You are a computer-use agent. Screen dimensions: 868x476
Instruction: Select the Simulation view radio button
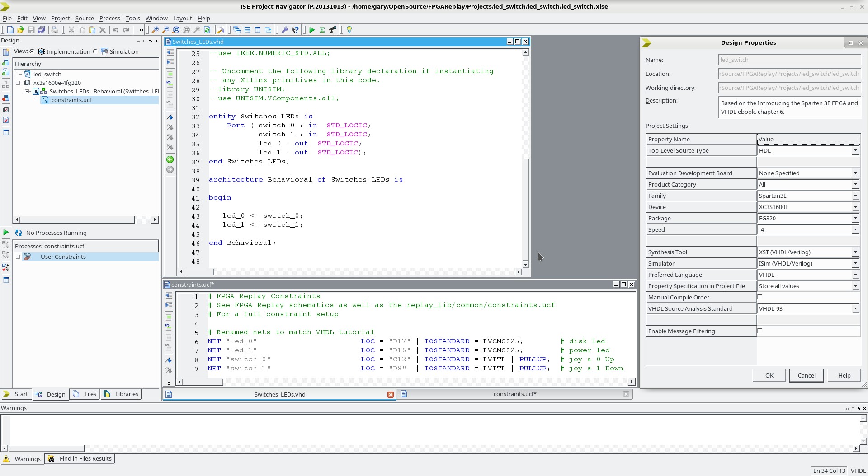(x=95, y=51)
